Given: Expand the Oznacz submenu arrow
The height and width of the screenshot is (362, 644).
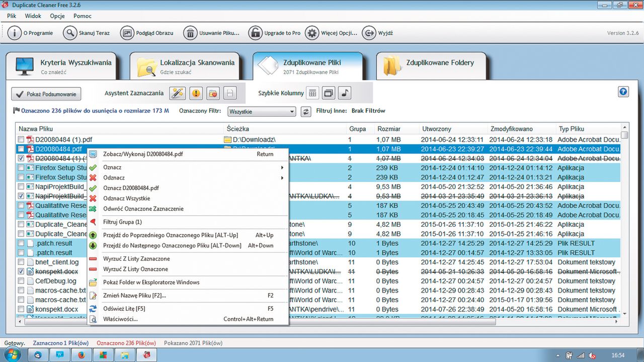Looking at the screenshot, I should tap(282, 167).
